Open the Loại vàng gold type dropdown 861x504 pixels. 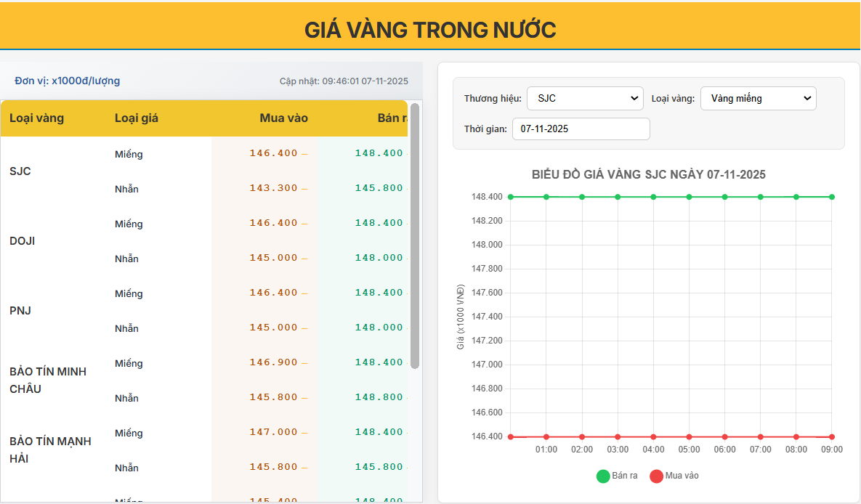tap(758, 98)
